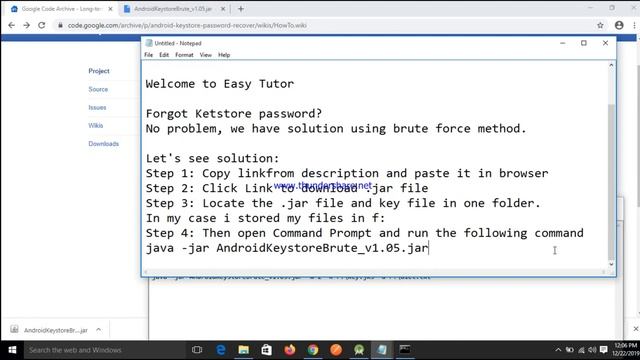Image resolution: width=640 pixels, height=360 pixels.
Task: Go back using browser back arrow
Action: [x=11, y=25]
